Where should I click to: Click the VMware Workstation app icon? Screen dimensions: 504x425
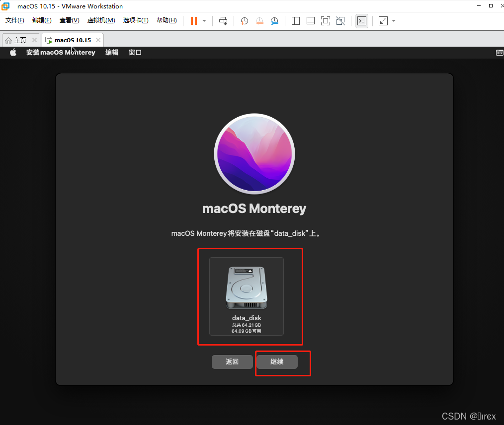5,6
